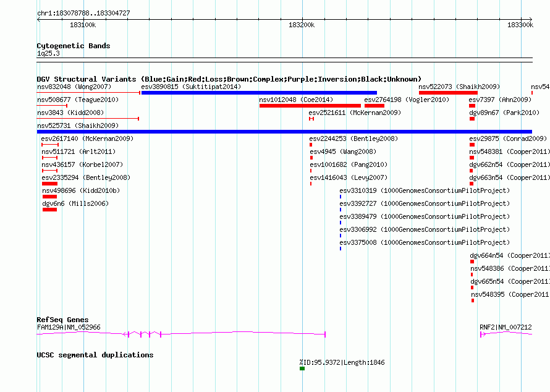Click the nsv548395 (Cooper2011) label

point(510,294)
